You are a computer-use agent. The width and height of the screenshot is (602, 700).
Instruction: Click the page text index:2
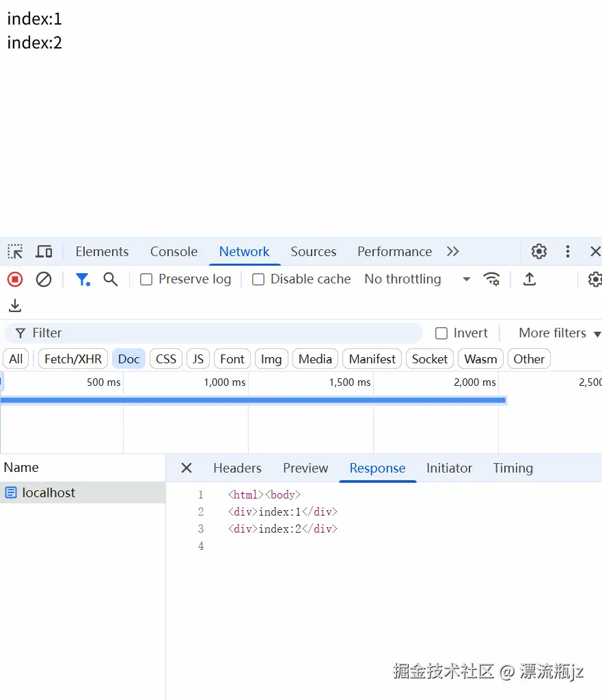coord(34,43)
